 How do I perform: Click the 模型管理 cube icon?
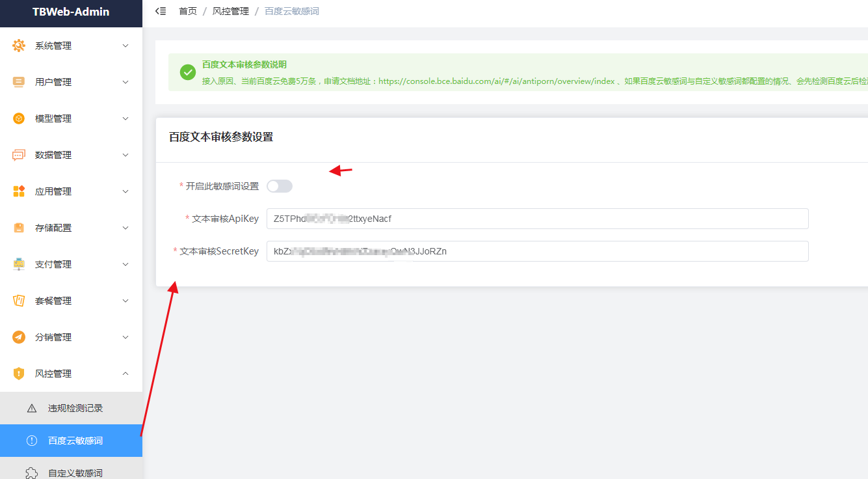pyautogui.click(x=19, y=118)
